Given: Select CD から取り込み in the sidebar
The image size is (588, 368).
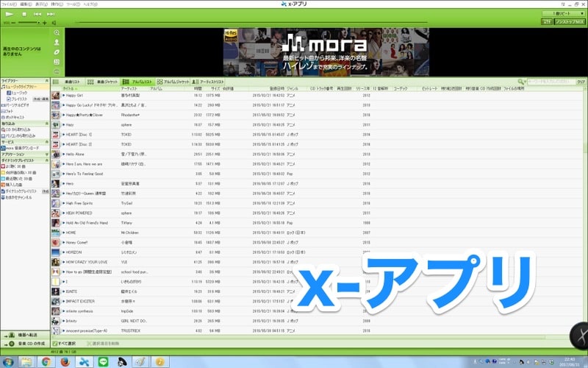Looking at the screenshot, I should [19, 130].
